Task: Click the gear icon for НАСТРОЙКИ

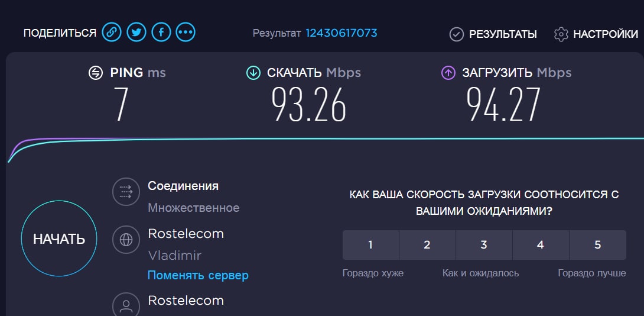Action: click(561, 34)
